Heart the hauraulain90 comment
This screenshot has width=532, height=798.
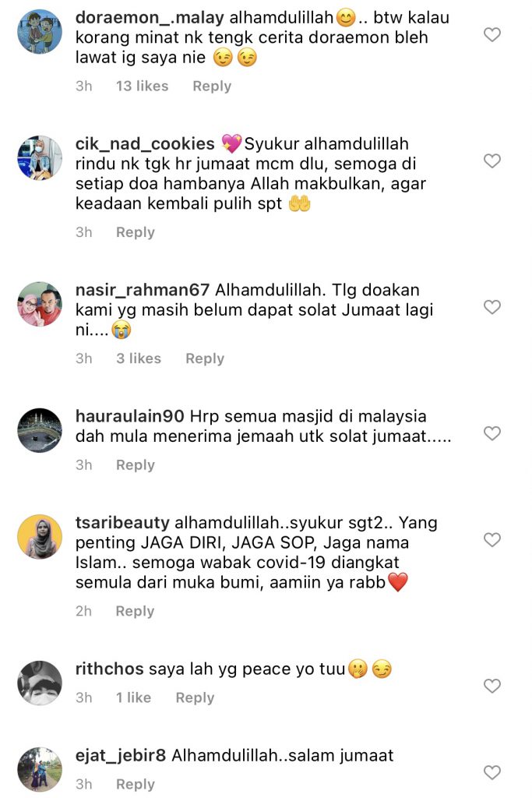tap(491, 433)
